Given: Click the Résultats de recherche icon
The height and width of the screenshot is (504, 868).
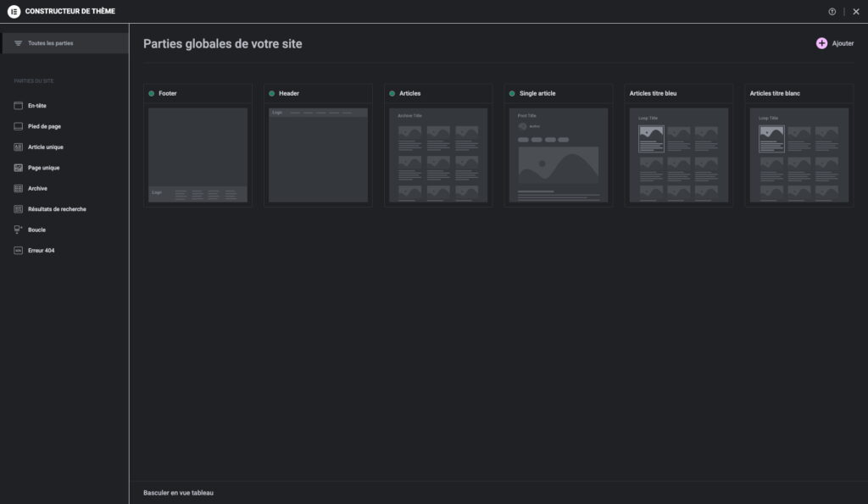Looking at the screenshot, I should pyautogui.click(x=19, y=209).
